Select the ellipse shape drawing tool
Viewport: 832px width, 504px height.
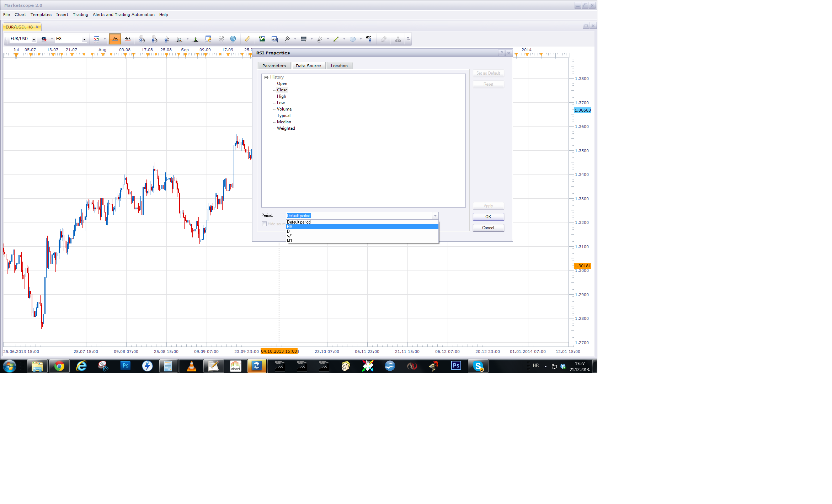pyautogui.click(x=353, y=39)
